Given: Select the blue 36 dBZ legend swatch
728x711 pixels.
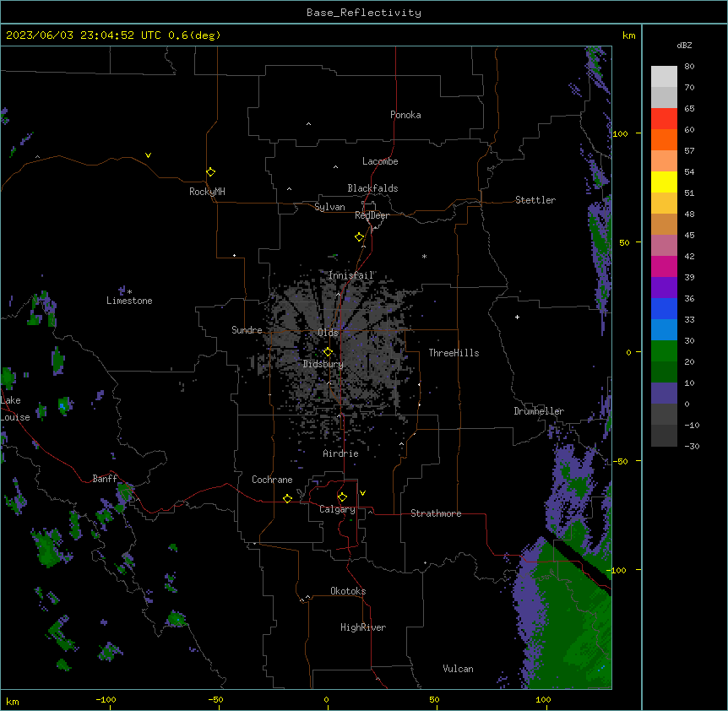Looking at the screenshot, I should click(x=664, y=308).
